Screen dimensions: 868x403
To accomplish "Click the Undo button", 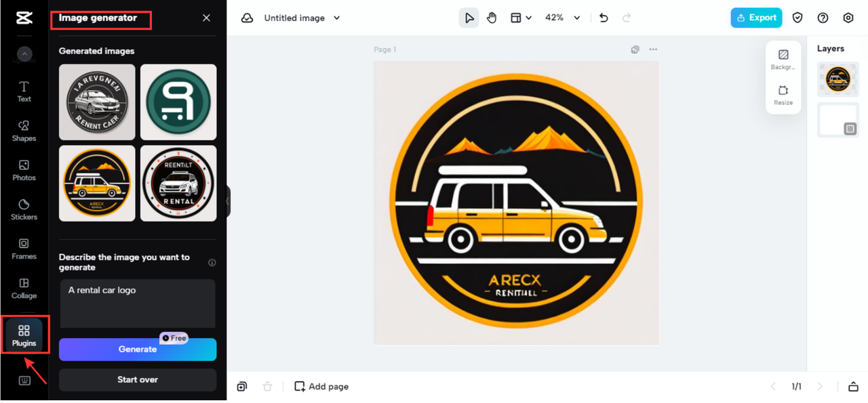I will coord(604,18).
